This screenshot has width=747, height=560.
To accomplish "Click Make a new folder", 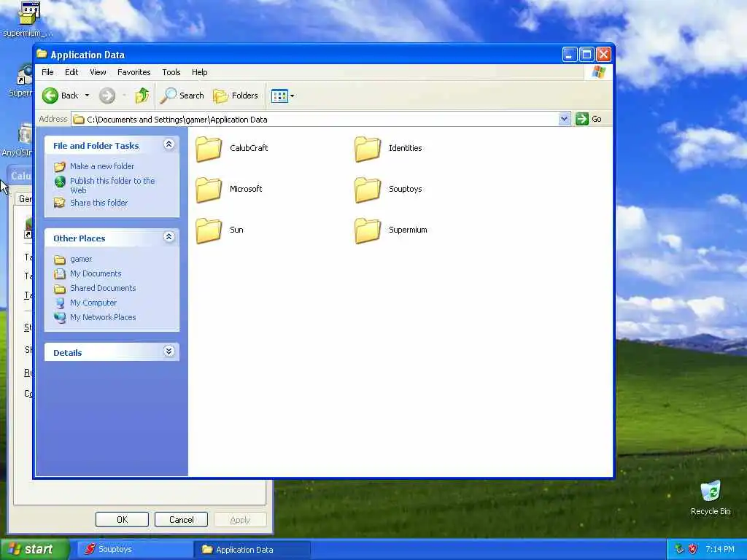I will click(x=102, y=166).
